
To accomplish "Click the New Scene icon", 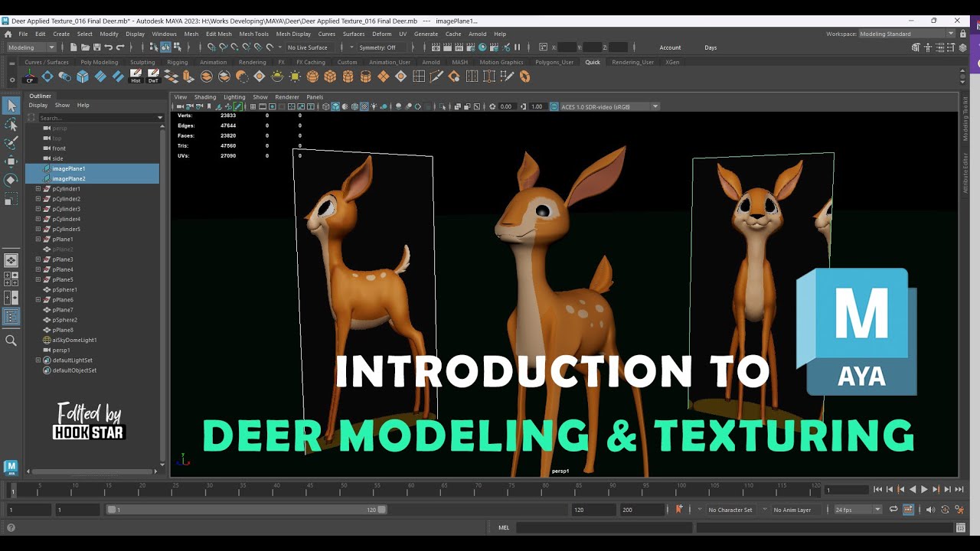I will 74,47.
